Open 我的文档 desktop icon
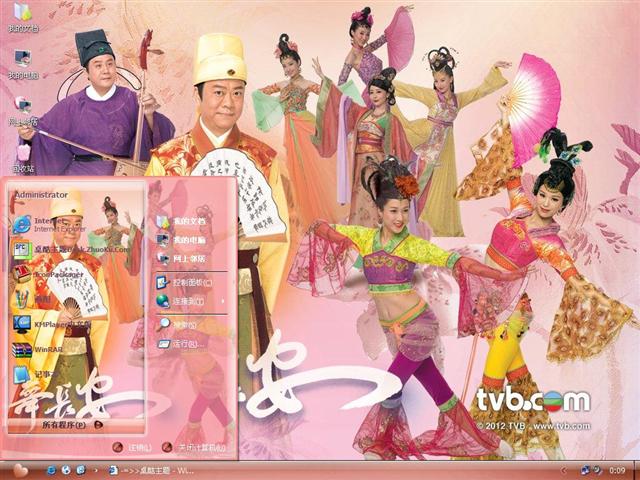640x480 pixels. 22,16
